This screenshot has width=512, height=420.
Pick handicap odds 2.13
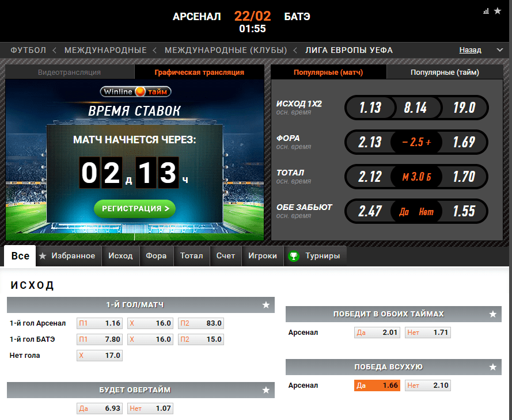[370, 142]
